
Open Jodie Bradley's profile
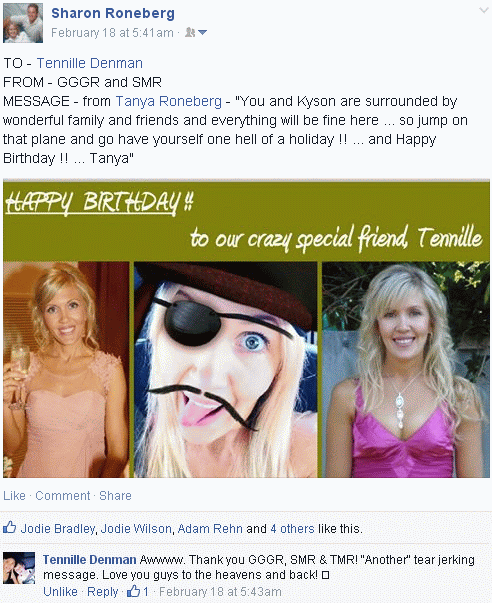pyautogui.click(x=58, y=529)
